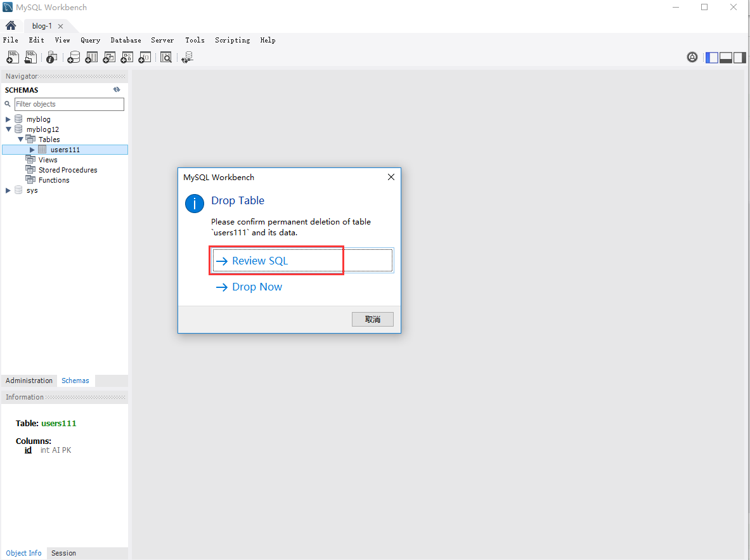This screenshot has width=750, height=560.
Task: Open the preferences gear icon
Action: pyautogui.click(x=692, y=58)
